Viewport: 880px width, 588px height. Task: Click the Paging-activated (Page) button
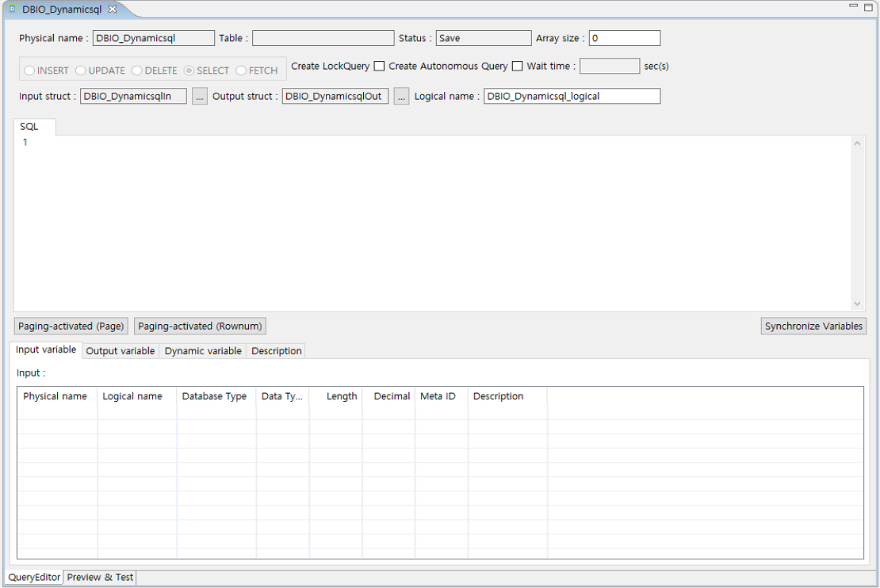(71, 326)
